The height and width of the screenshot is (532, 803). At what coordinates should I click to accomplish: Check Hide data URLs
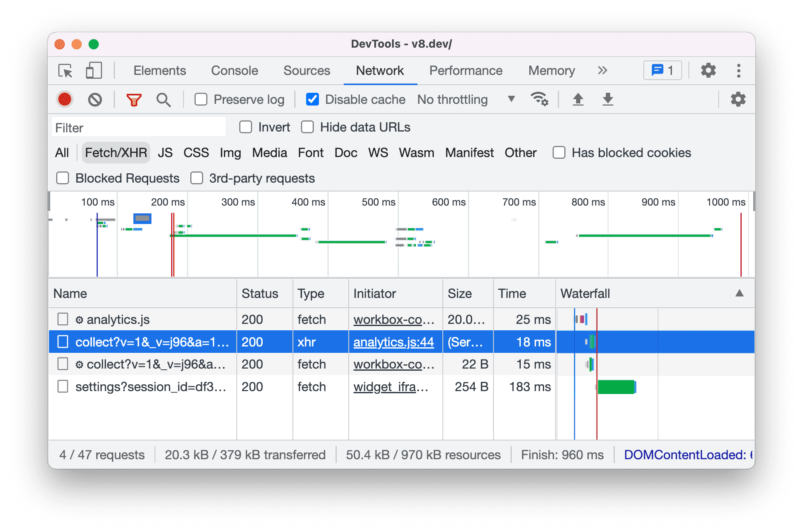pyautogui.click(x=307, y=127)
